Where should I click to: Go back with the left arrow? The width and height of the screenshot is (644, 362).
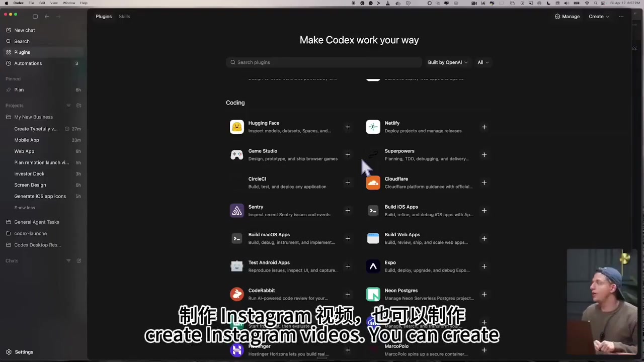point(47,17)
